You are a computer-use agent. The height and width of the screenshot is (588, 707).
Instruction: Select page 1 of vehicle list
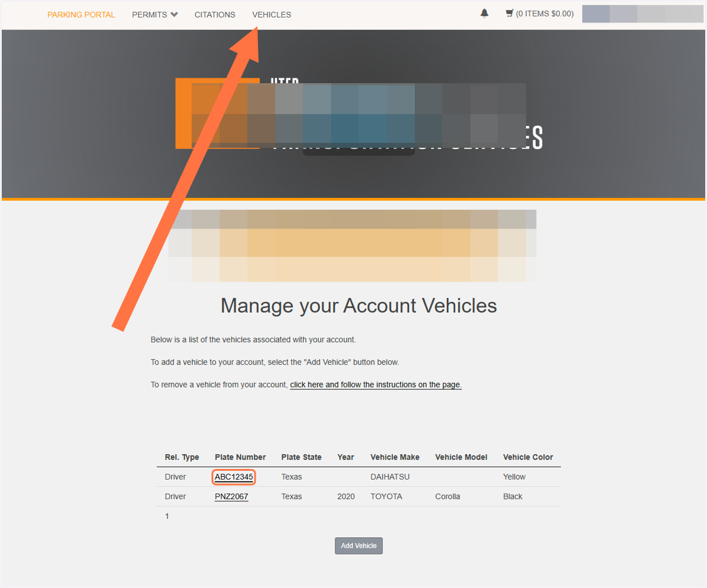tap(167, 516)
